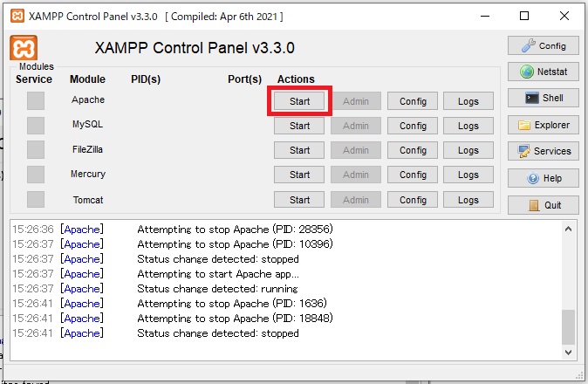Minimize the XAMPP Control Panel window
Screen dimensions: 588x384
point(485,16)
